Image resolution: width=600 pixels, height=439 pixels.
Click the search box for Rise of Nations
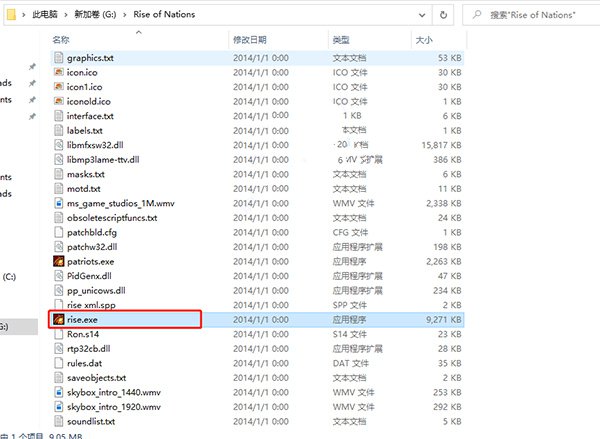pos(532,15)
